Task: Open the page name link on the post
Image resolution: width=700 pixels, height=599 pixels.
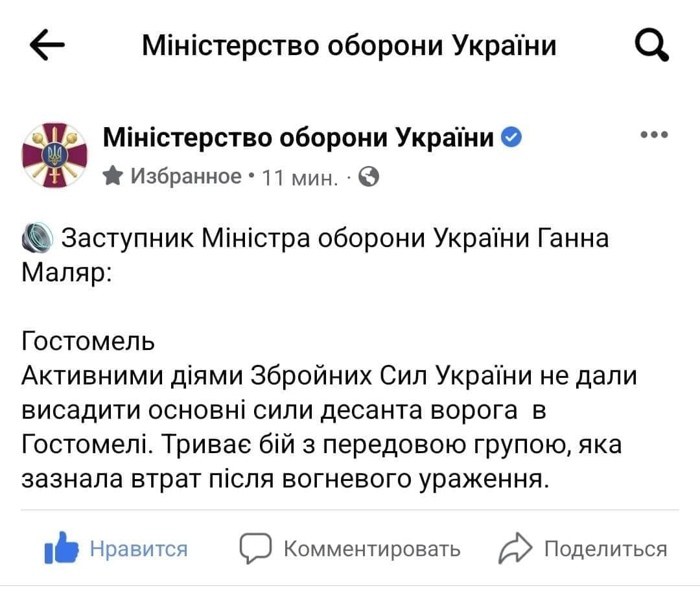Action: (299, 137)
